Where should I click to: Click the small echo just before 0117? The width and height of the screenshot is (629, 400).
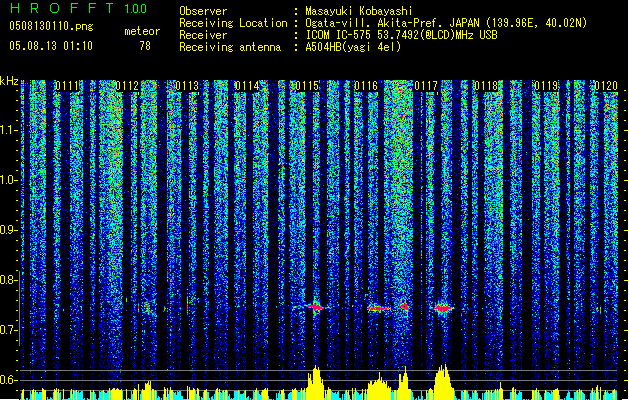(404, 307)
